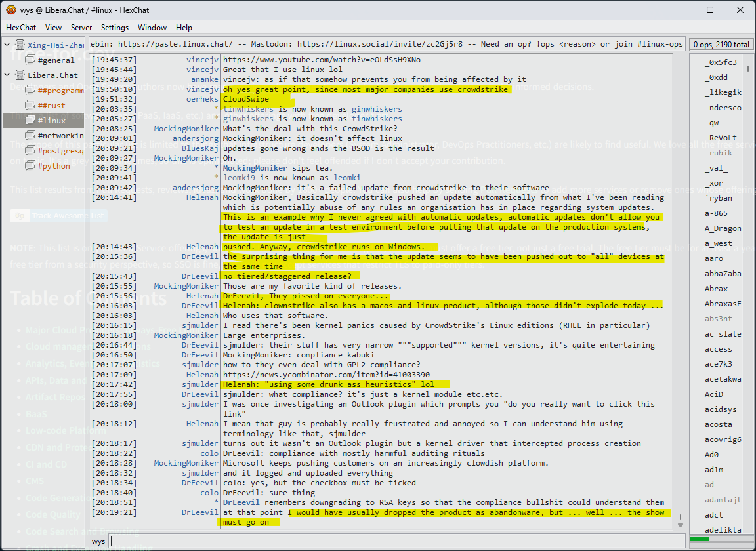Click the icon beside ##rust channel
This screenshot has width=756, height=551.
[30, 106]
